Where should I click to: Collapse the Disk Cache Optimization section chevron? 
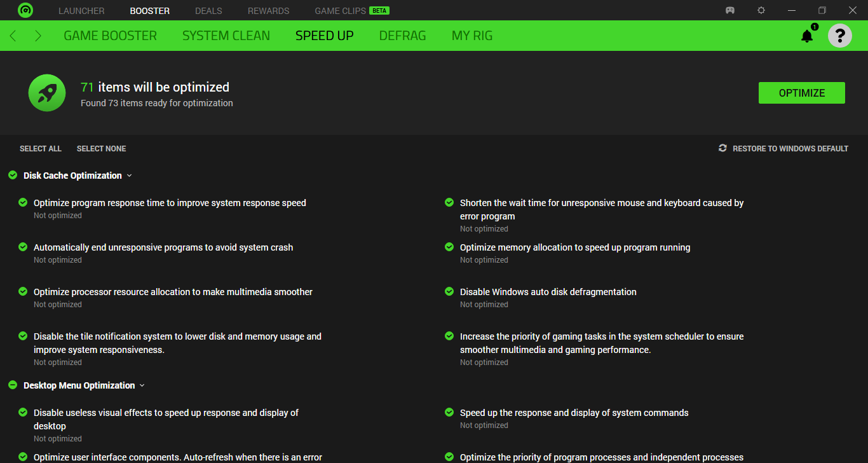[x=130, y=176]
